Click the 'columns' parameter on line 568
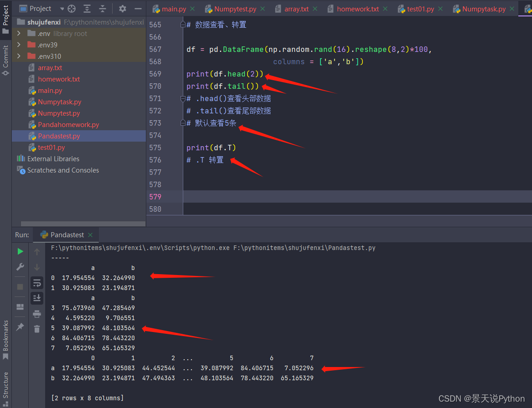The image size is (532, 408). coord(289,61)
